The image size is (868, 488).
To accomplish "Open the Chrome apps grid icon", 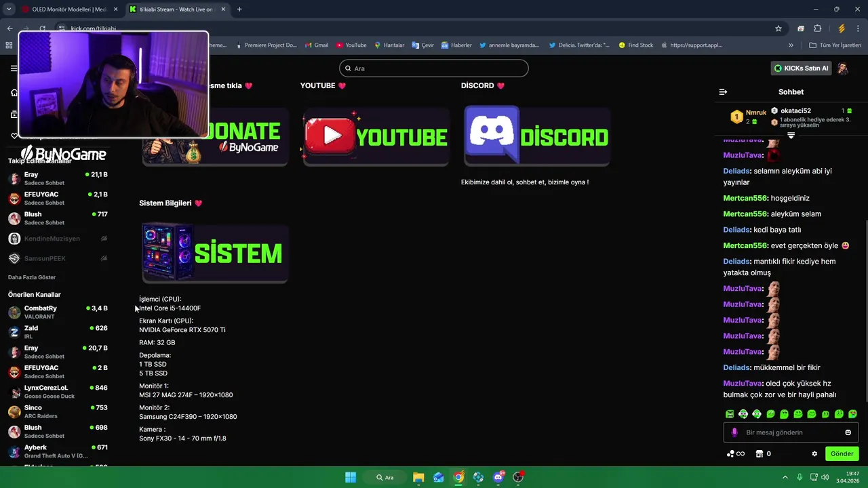I will (9, 45).
